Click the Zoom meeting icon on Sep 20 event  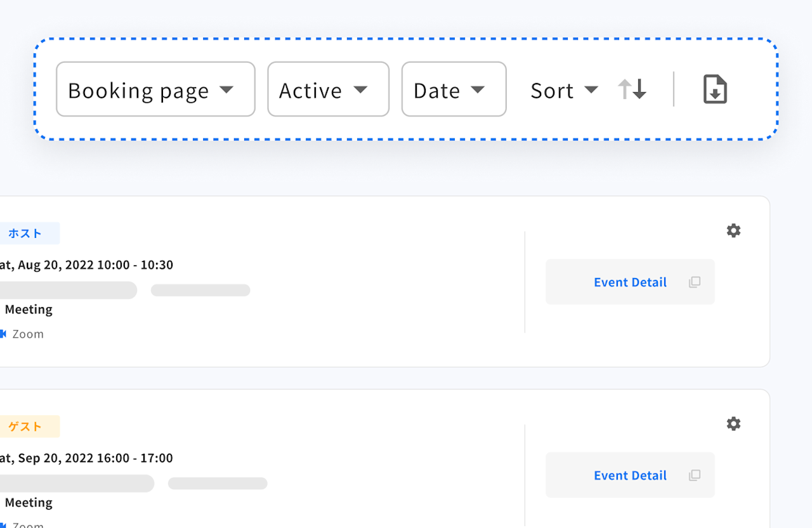(3, 525)
